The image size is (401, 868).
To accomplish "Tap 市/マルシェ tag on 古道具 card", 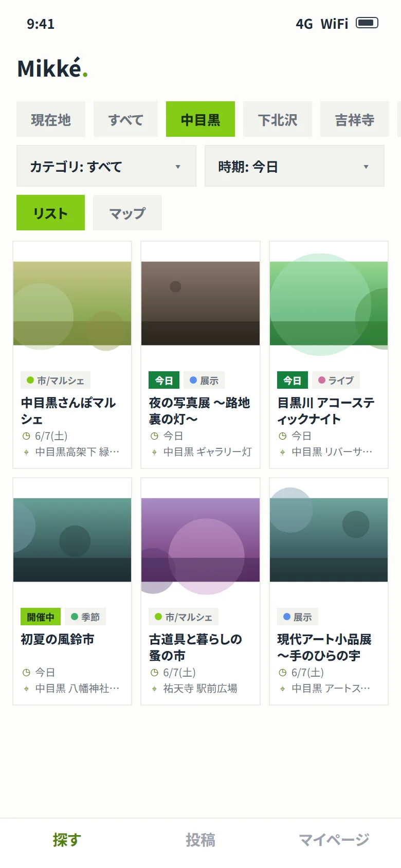I will point(184,617).
